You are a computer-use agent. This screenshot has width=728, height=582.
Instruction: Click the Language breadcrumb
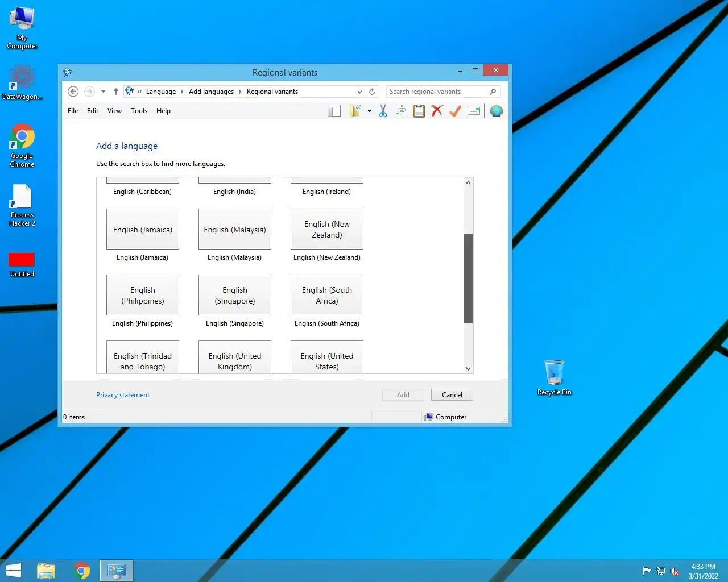[161, 92]
